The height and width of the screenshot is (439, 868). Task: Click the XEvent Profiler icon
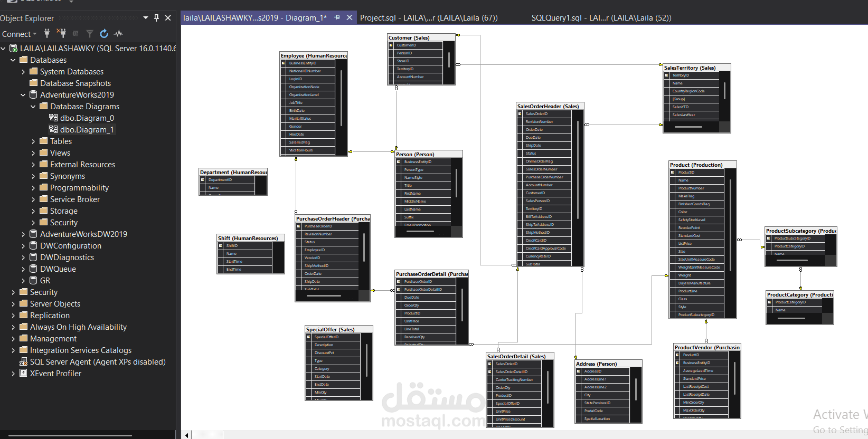tap(23, 373)
